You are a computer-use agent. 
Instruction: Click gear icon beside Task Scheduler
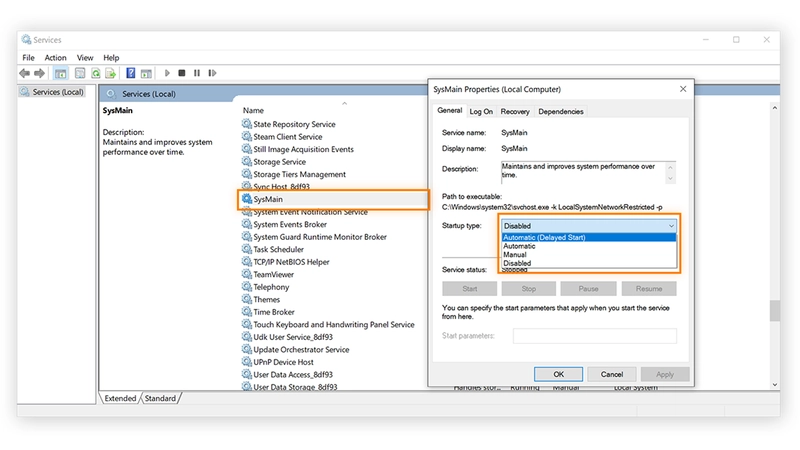[x=247, y=249]
